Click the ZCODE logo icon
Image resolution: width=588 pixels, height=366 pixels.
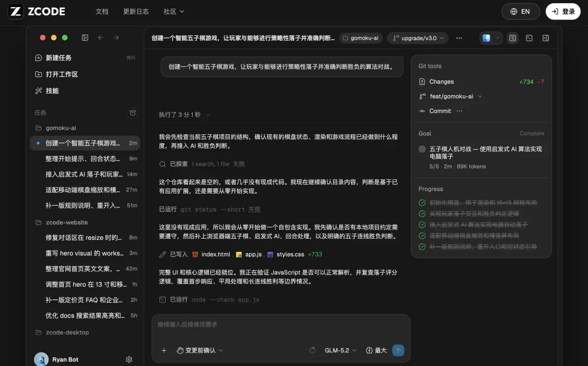click(x=15, y=11)
